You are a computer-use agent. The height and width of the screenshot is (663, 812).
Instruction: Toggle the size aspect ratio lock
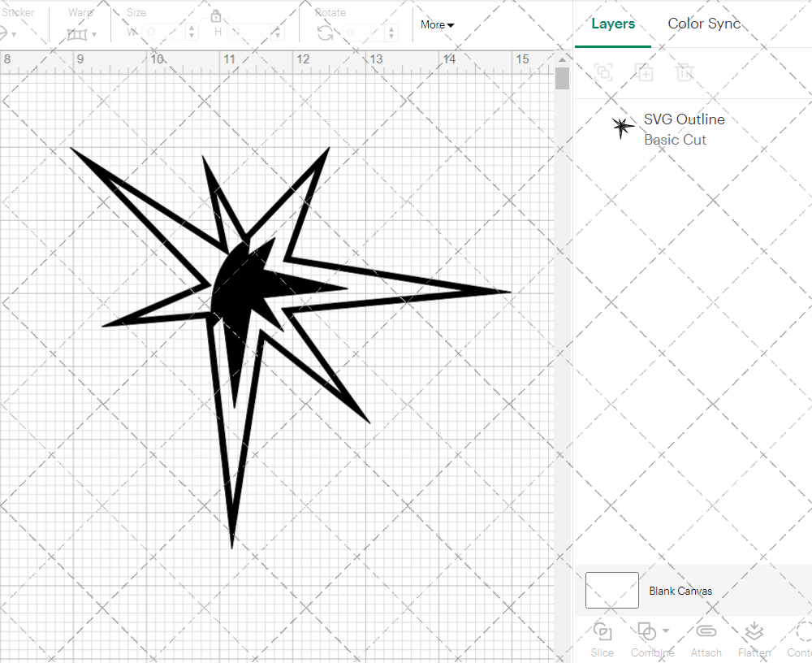pyautogui.click(x=216, y=16)
